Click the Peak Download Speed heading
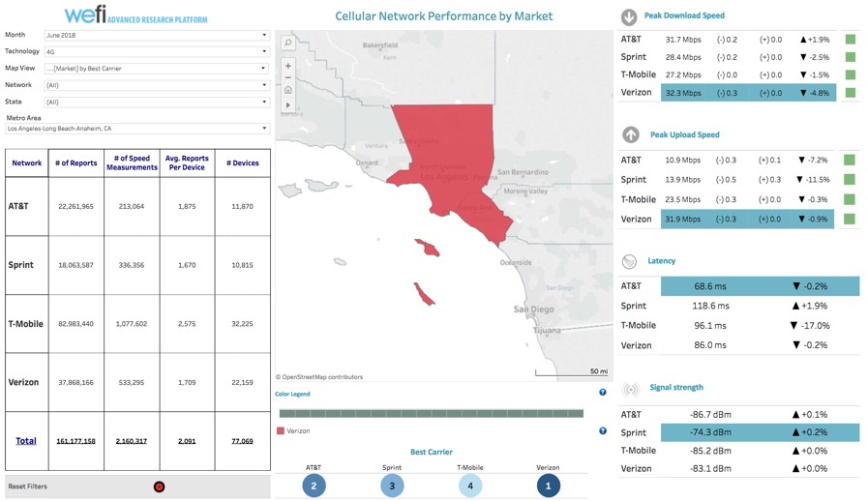This screenshot has width=868, height=501. pyautogui.click(x=684, y=15)
